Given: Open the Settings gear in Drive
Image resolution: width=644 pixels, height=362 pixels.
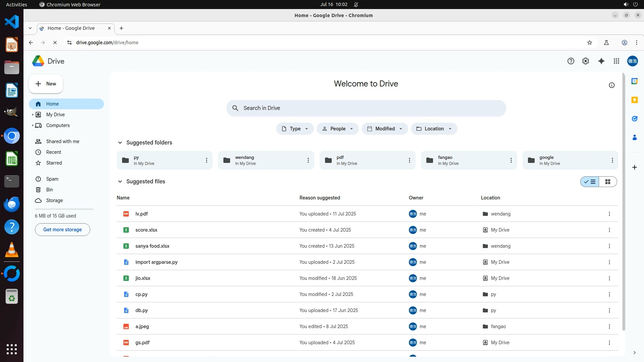Looking at the screenshot, I should [x=585, y=61].
